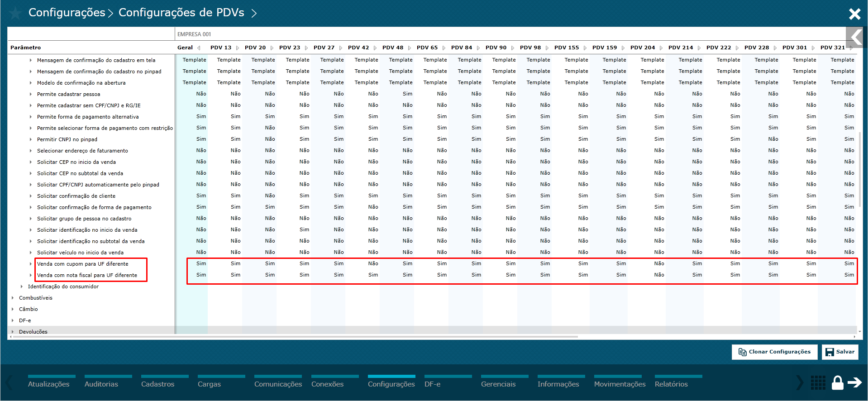Click the Configurações breadcrumb link

pyautogui.click(x=67, y=13)
